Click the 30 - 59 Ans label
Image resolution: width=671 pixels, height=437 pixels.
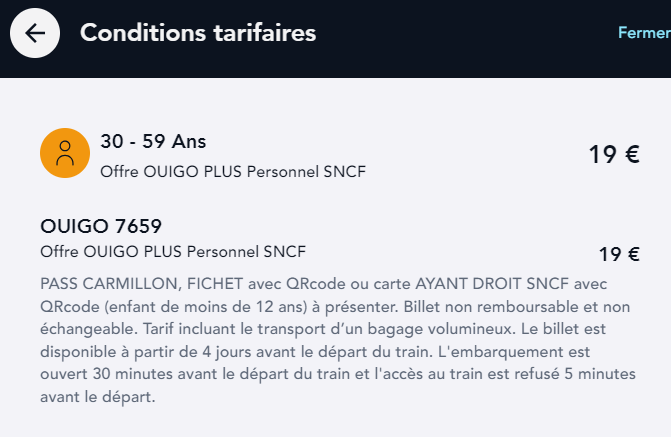click(x=153, y=141)
